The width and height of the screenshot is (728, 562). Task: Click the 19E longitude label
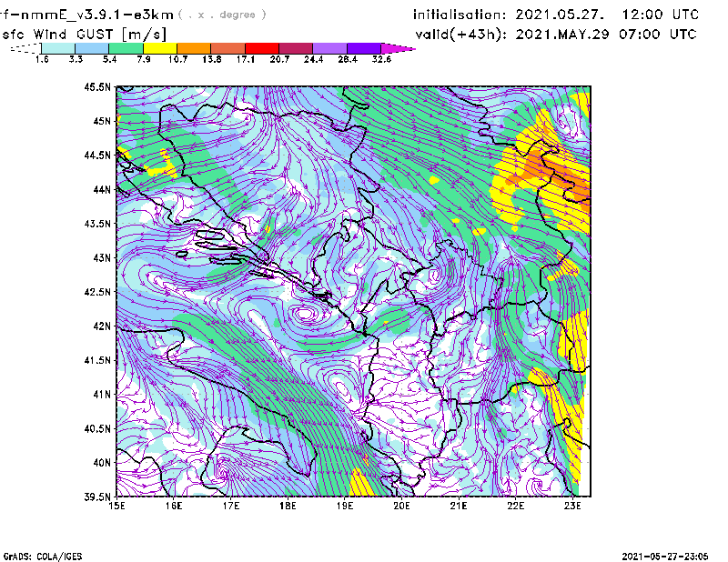345,506
